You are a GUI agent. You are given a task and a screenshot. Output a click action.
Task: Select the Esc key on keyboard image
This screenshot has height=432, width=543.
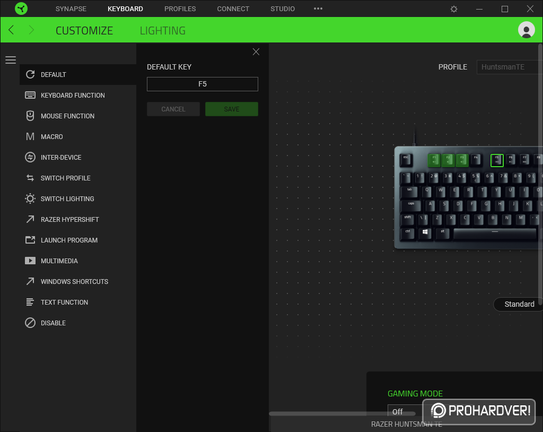[406, 160]
